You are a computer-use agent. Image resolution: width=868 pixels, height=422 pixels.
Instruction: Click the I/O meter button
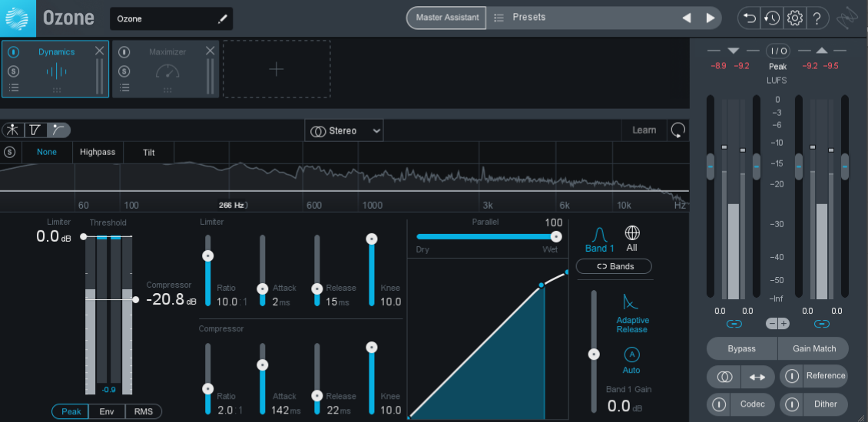coord(778,51)
